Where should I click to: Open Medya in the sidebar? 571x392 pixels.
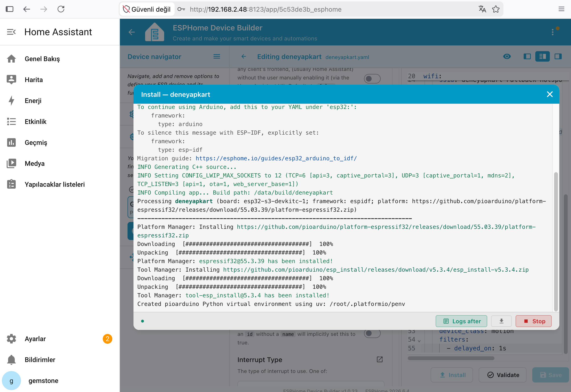click(x=60, y=164)
